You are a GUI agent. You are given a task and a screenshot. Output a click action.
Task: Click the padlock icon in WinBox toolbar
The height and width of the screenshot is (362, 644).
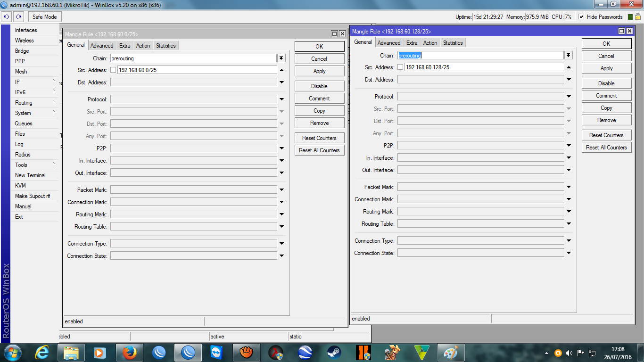point(639,16)
